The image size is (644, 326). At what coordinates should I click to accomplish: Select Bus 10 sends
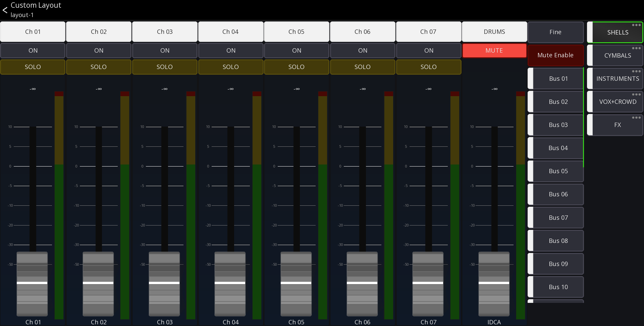tap(555, 287)
